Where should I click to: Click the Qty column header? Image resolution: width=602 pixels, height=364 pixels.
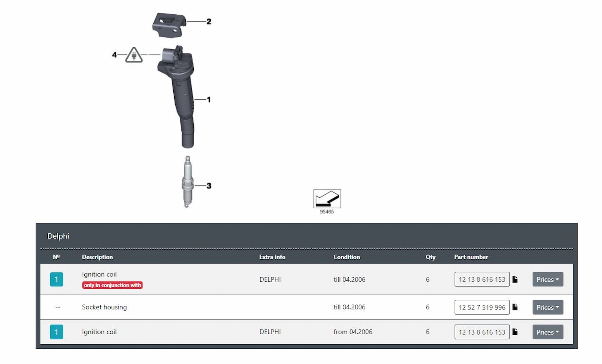(x=430, y=257)
